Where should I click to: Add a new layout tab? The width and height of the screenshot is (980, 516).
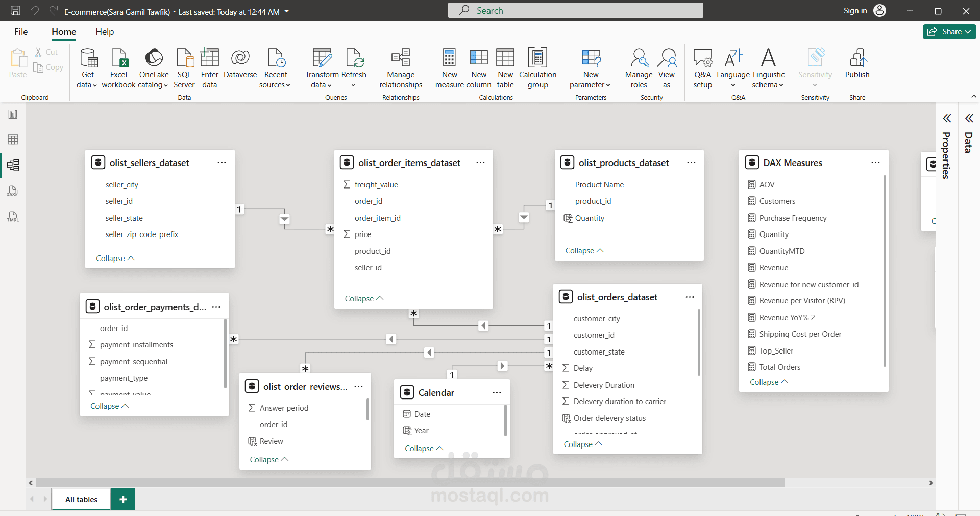tap(123, 500)
